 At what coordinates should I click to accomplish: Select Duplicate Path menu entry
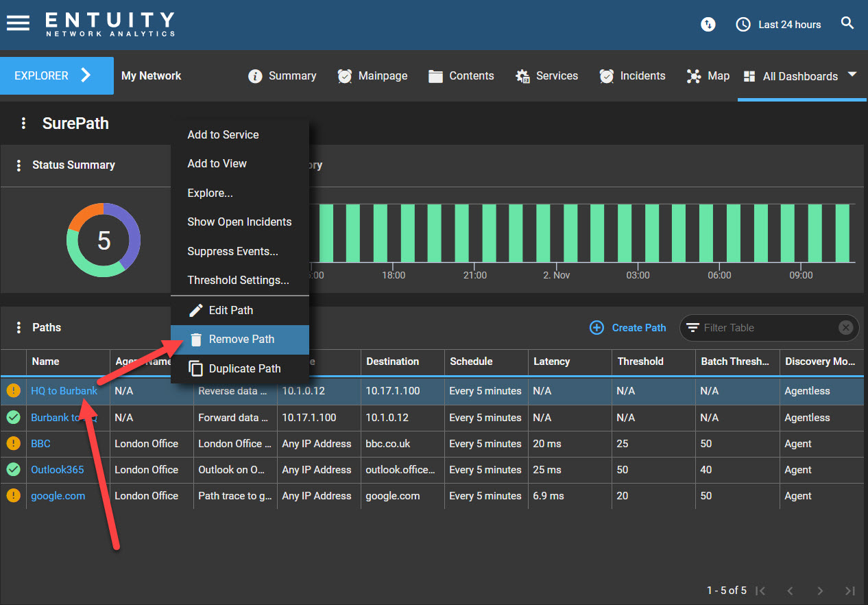pyautogui.click(x=240, y=368)
